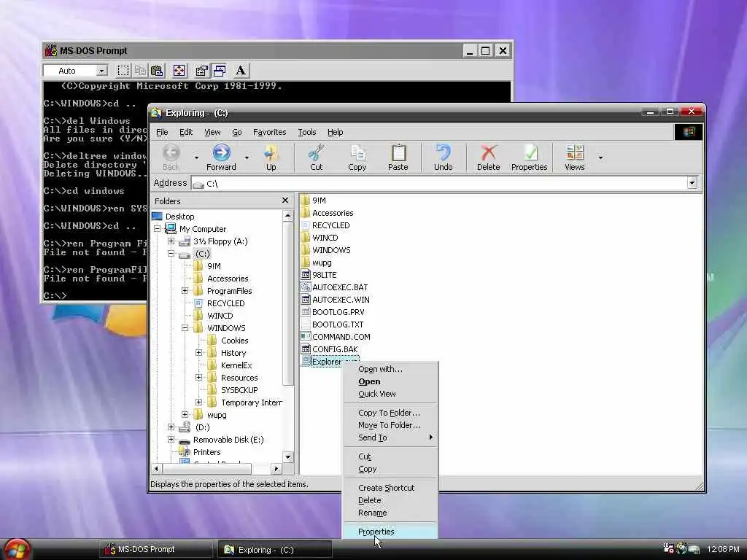Select Send To submenu entry
This screenshot has height=560, width=747.
point(390,437)
